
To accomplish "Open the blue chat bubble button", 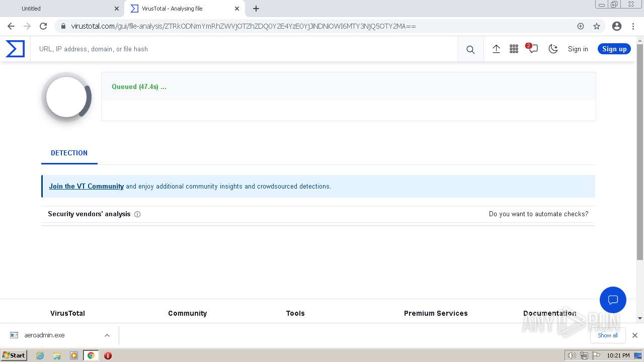I will tap(613, 300).
